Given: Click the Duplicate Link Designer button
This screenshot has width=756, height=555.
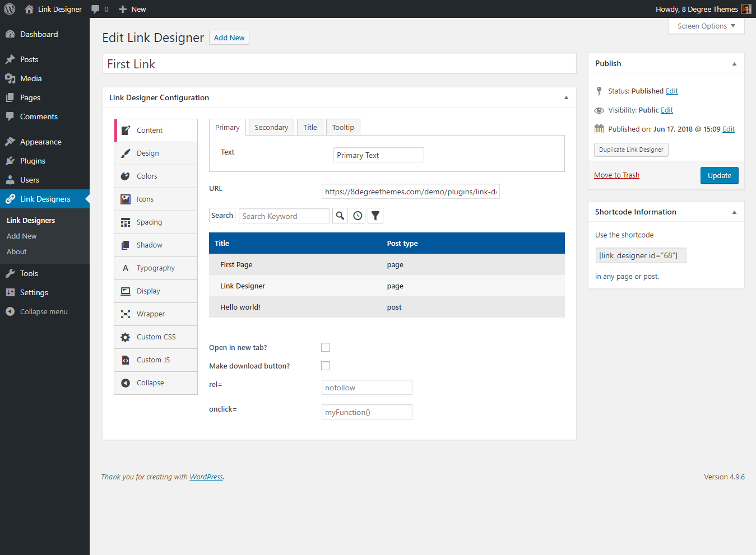Looking at the screenshot, I should point(631,150).
